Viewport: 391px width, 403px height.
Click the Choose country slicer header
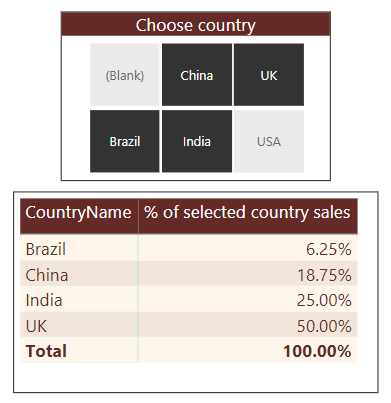[x=196, y=24]
